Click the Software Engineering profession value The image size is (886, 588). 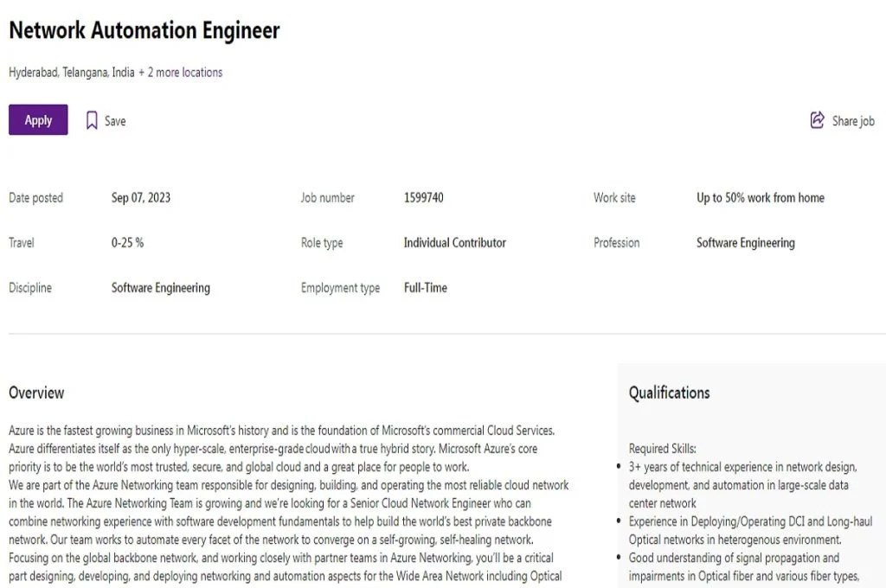746,243
